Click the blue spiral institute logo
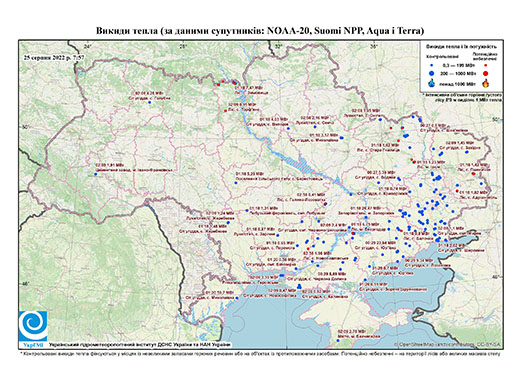The width and height of the screenshot is (520, 368). coord(33,326)
